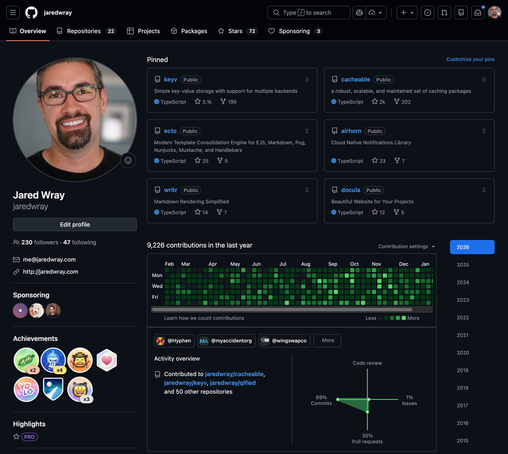Open the Issues icon in header
The image size is (508, 454).
pyautogui.click(x=427, y=13)
